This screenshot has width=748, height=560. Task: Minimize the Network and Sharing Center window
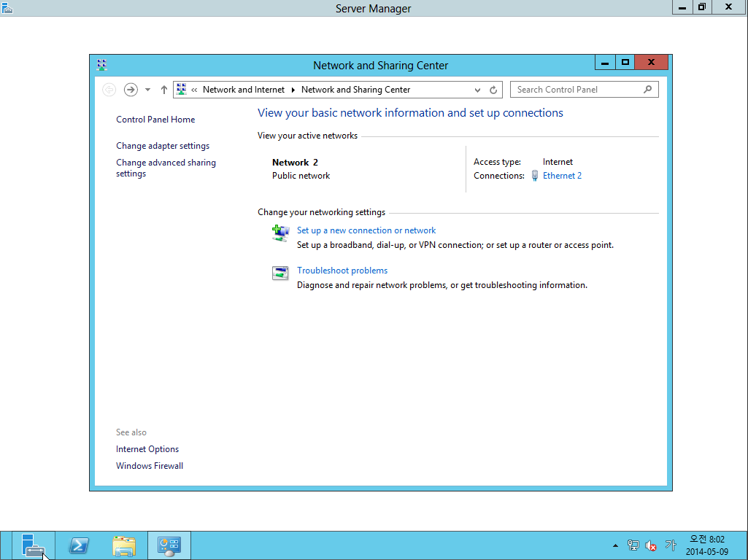click(x=605, y=63)
